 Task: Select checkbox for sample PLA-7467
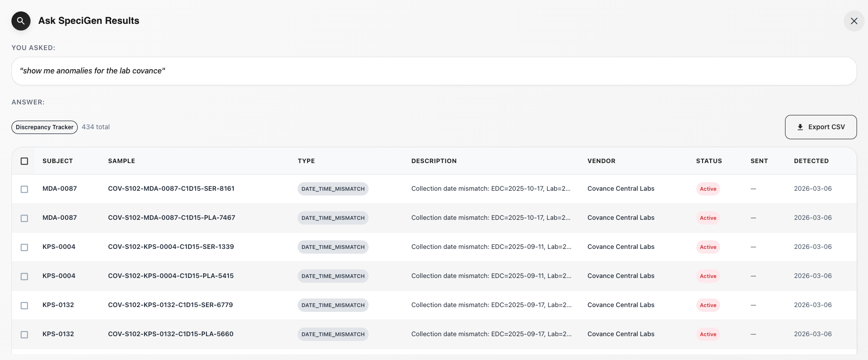24,218
